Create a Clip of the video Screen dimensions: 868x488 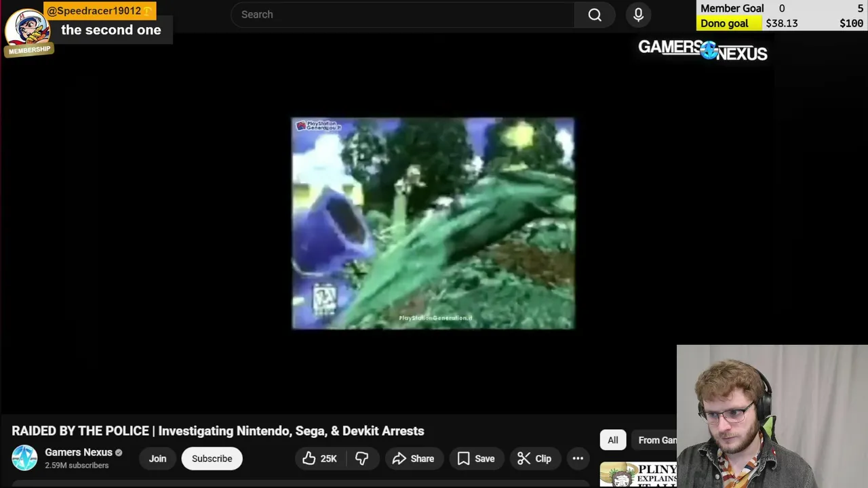pyautogui.click(x=534, y=459)
